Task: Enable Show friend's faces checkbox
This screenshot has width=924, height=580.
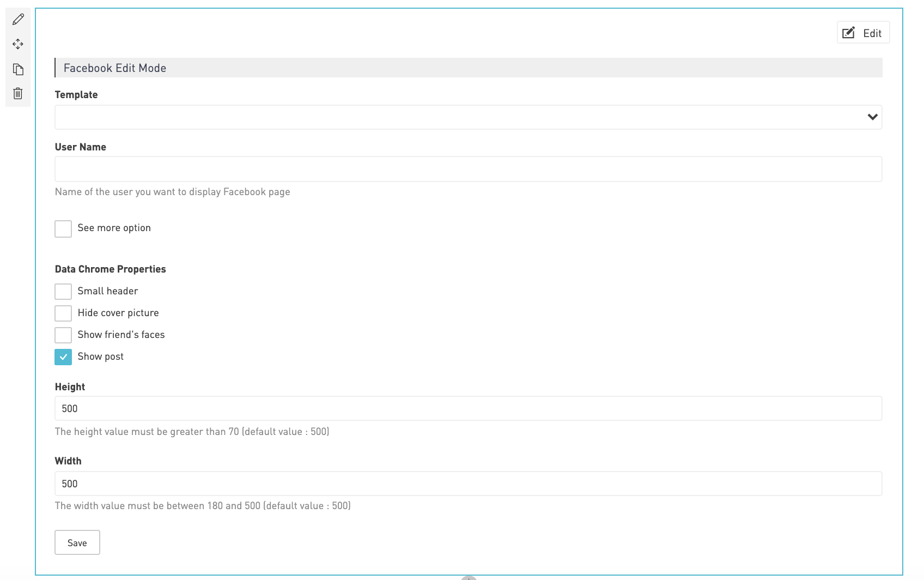Action: coord(63,335)
